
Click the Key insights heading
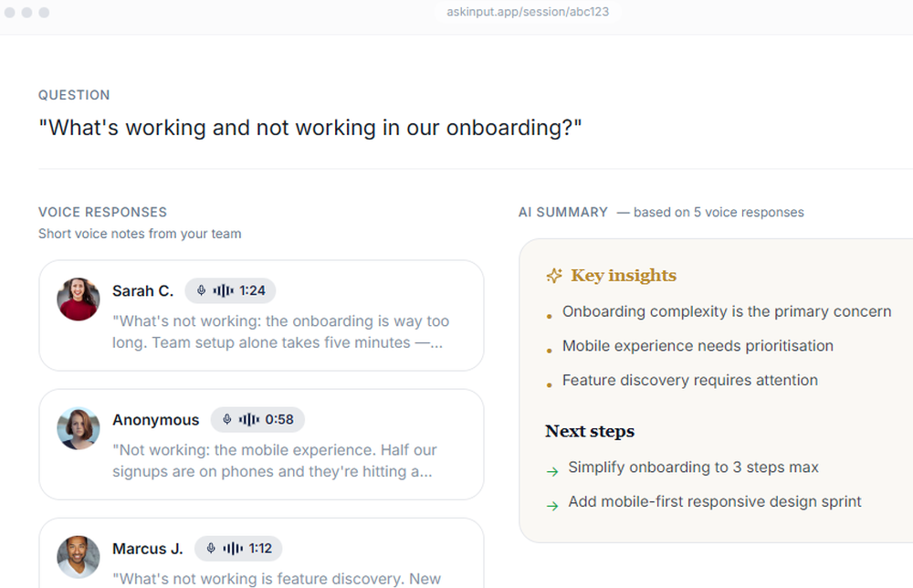(x=624, y=276)
